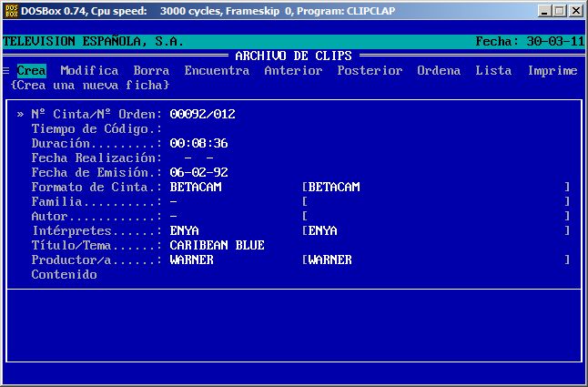Choose Modifica in the menu bar

[89, 70]
